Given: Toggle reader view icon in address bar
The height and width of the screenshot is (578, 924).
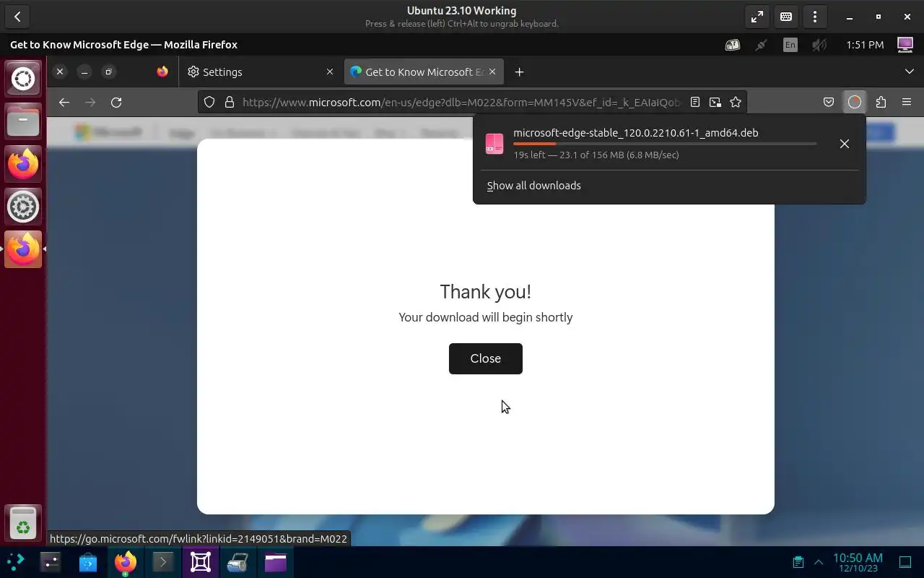Looking at the screenshot, I should click(x=695, y=102).
